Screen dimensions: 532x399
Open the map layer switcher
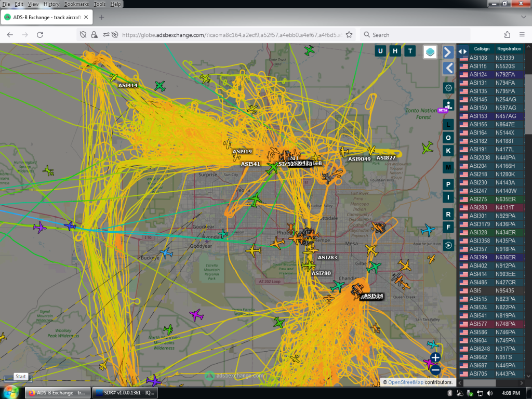point(430,52)
